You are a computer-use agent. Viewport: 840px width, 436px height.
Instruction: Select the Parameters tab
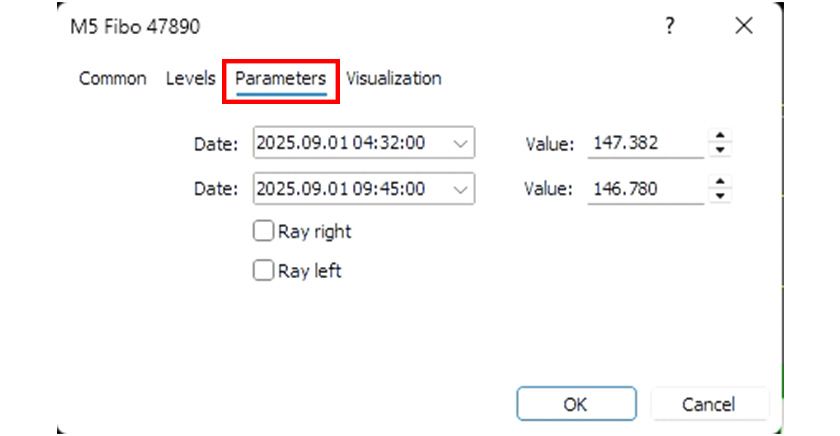(x=281, y=78)
